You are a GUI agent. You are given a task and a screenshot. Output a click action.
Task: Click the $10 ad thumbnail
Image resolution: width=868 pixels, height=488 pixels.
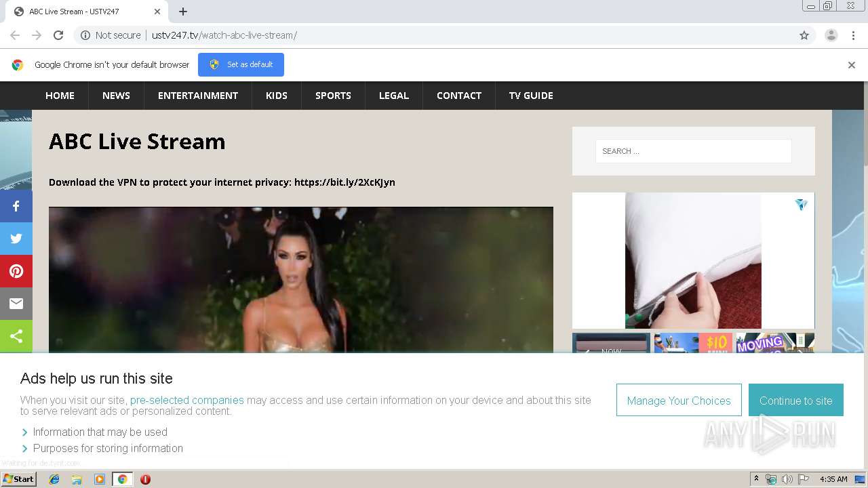pos(693,343)
